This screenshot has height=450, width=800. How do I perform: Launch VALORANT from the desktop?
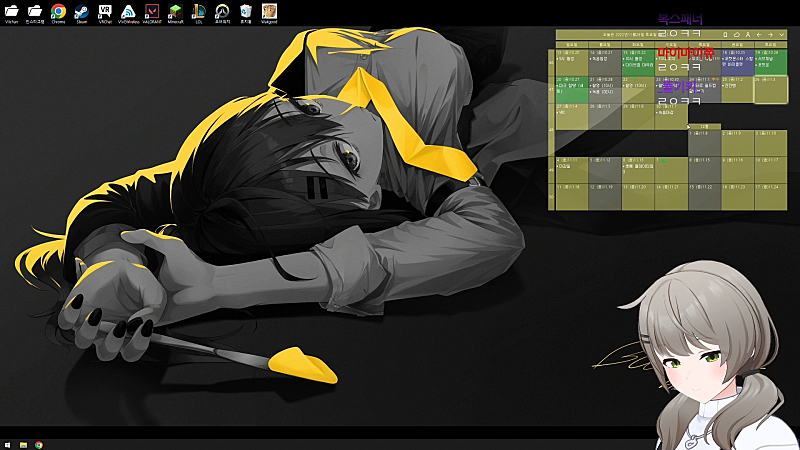point(151,12)
